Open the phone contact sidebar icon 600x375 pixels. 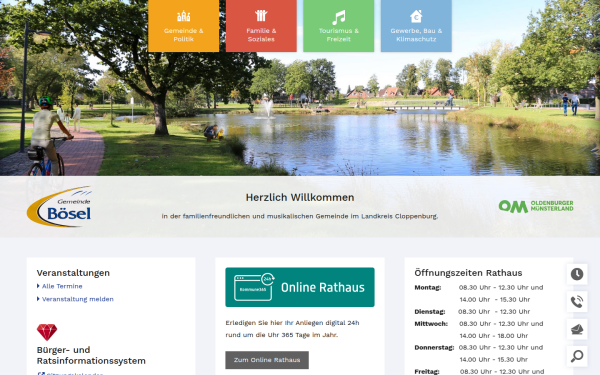[577, 302]
